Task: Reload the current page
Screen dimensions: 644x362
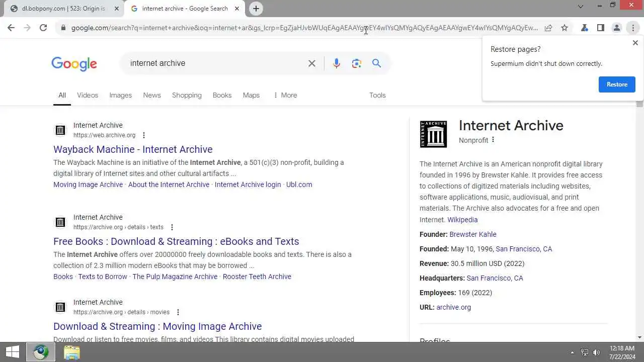Action: (43, 28)
